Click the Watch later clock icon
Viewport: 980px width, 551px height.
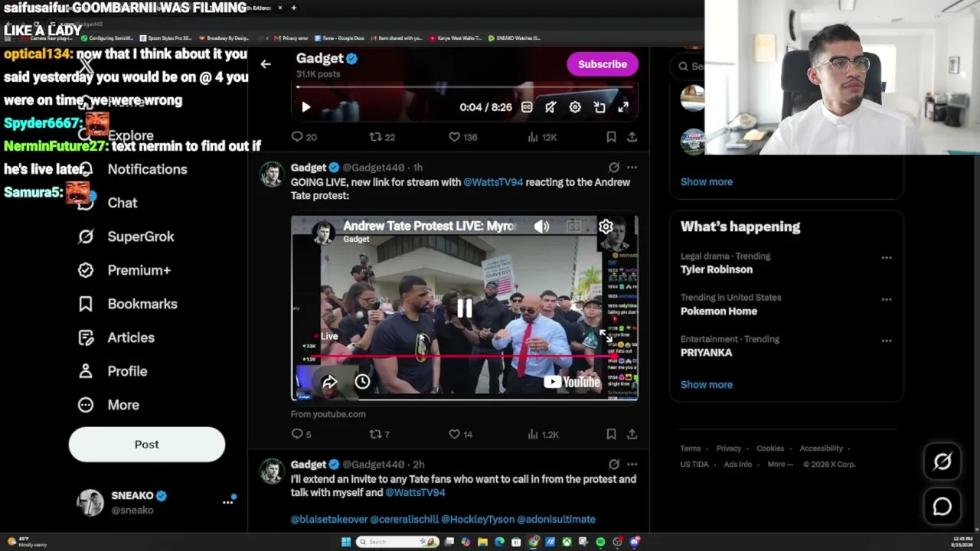point(362,382)
